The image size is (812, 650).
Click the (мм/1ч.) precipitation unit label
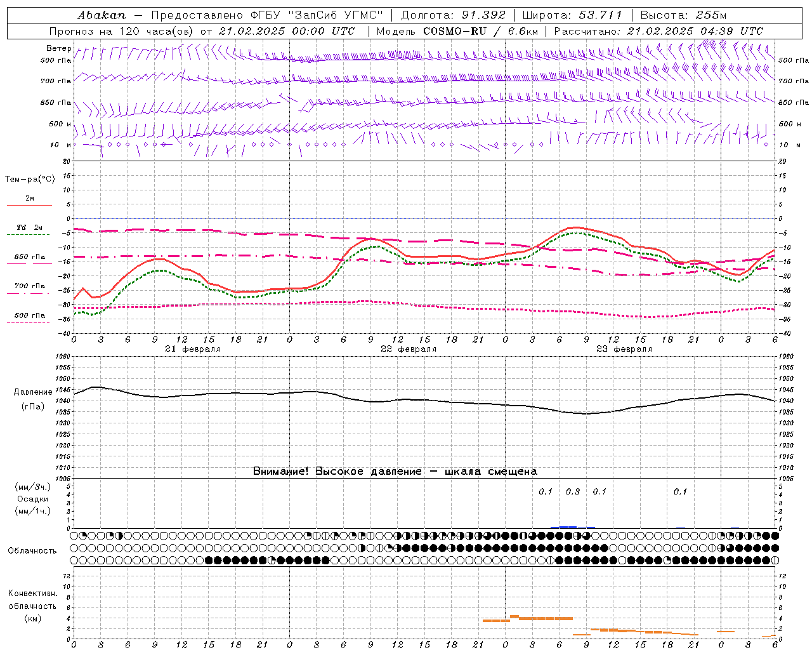click(x=32, y=511)
